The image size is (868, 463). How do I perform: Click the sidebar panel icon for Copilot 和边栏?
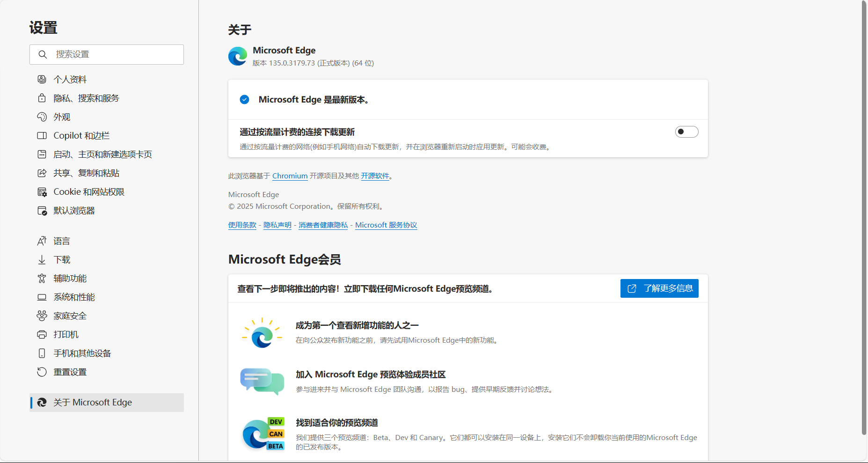click(x=42, y=135)
